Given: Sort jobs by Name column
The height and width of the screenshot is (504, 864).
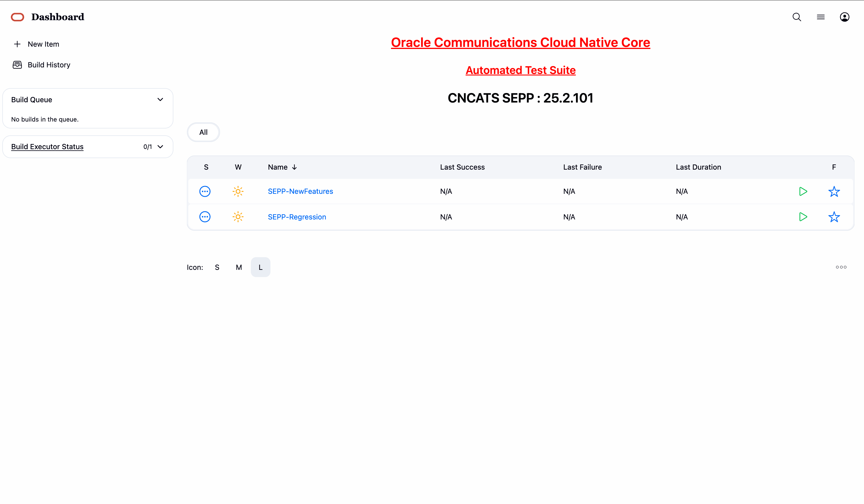Looking at the screenshot, I should [x=282, y=167].
